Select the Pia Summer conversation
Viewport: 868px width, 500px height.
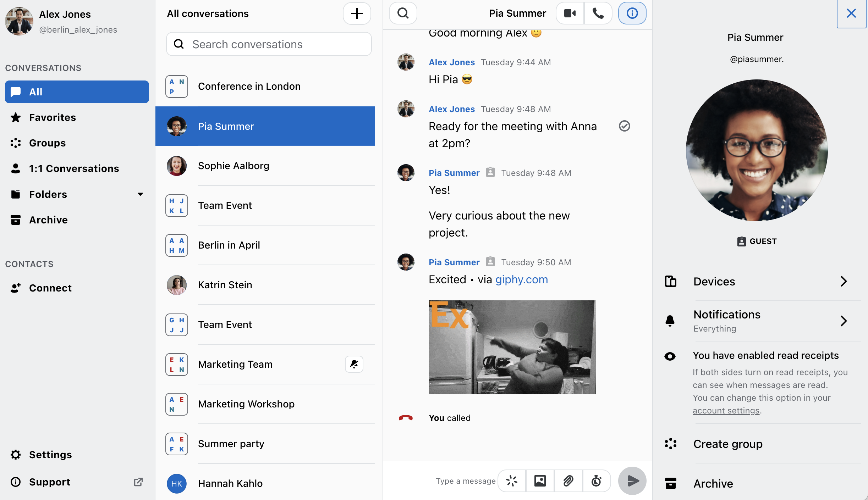click(x=265, y=126)
